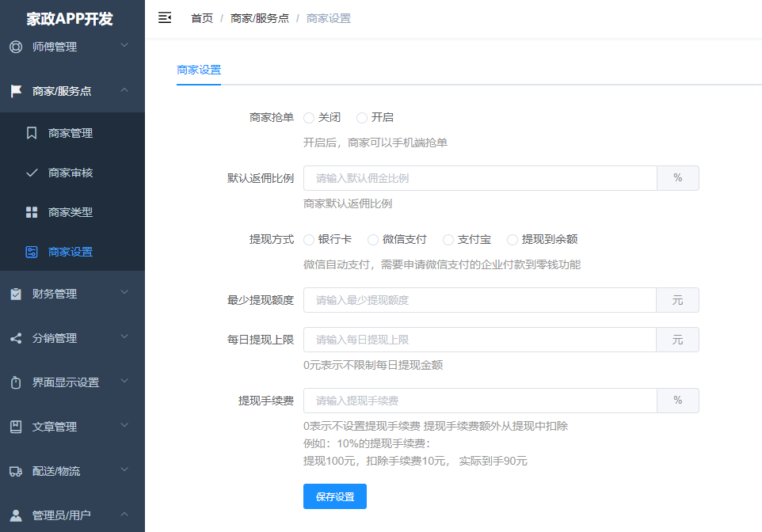The image size is (762, 532).
Task: Click 商家设置 breadcrumb
Action: pos(329,18)
